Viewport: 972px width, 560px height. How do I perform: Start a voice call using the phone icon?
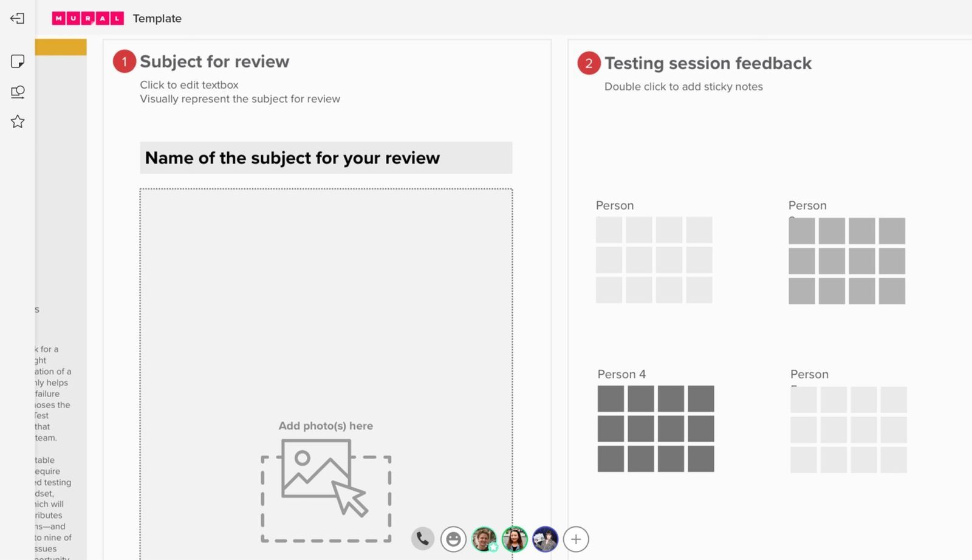coord(423,538)
